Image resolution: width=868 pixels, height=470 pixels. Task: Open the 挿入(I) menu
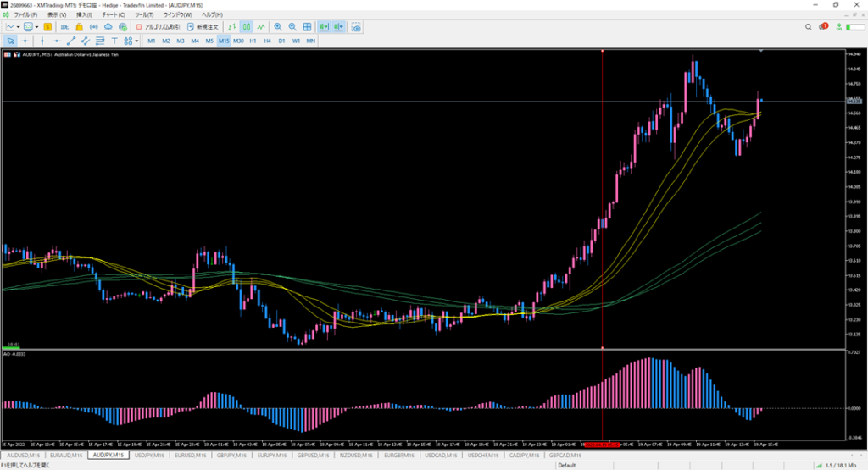click(84, 15)
